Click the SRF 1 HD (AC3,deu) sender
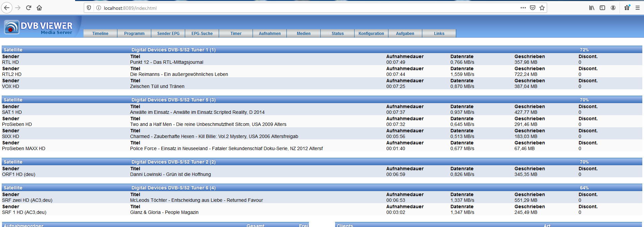Screen dimensions: 644x227 click(x=24, y=212)
